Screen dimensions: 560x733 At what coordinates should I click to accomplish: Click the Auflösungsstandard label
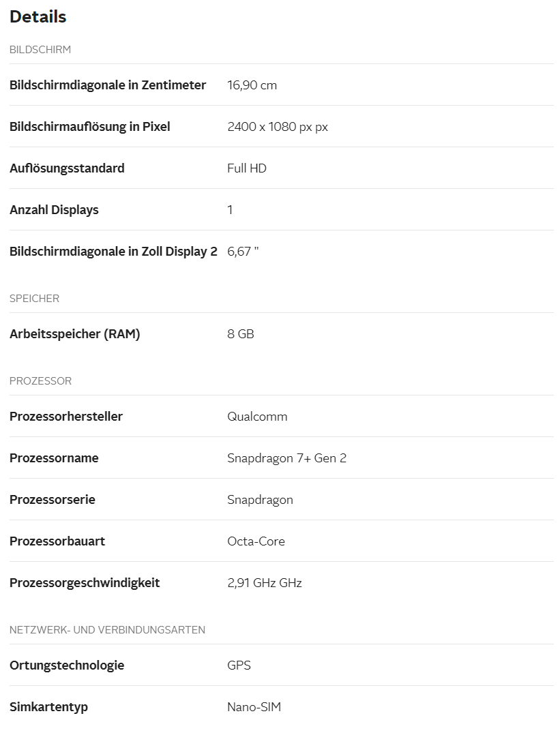pos(67,168)
